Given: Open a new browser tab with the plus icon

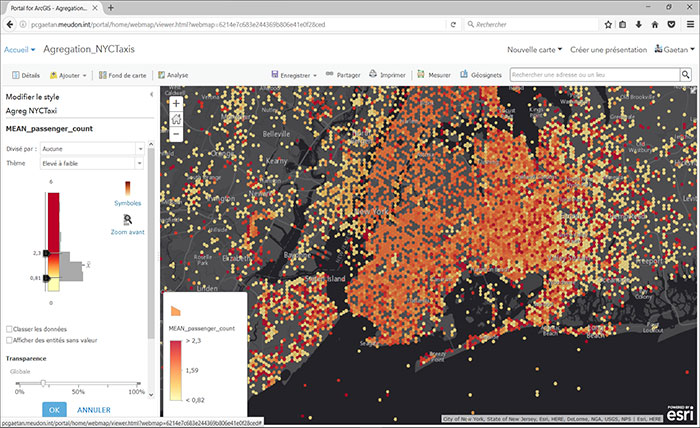Looking at the screenshot, I should click(111, 8).
